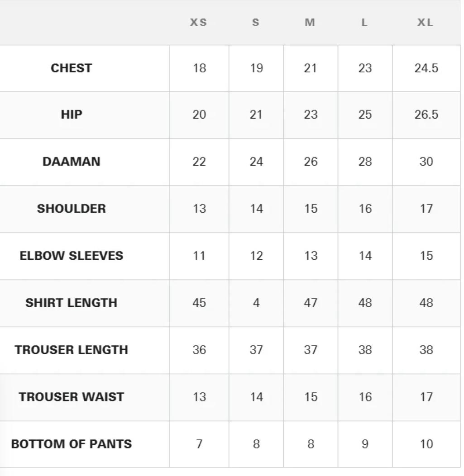The image size is (464, 476).
Task: Select the ELBOW SLEEVES row label
Action: (x=71, y=256)
